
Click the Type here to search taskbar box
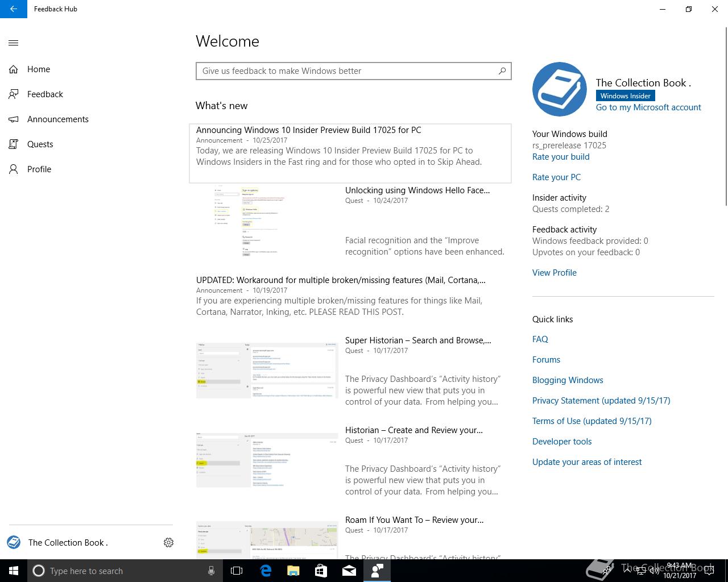[124, 571]
